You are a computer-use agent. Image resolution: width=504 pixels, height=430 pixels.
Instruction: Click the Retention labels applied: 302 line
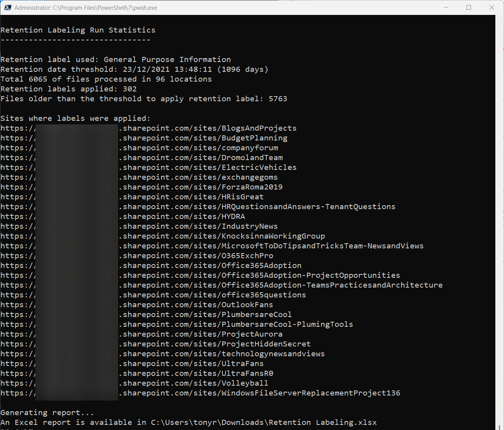pyautogui.click(x=69, y=89)
